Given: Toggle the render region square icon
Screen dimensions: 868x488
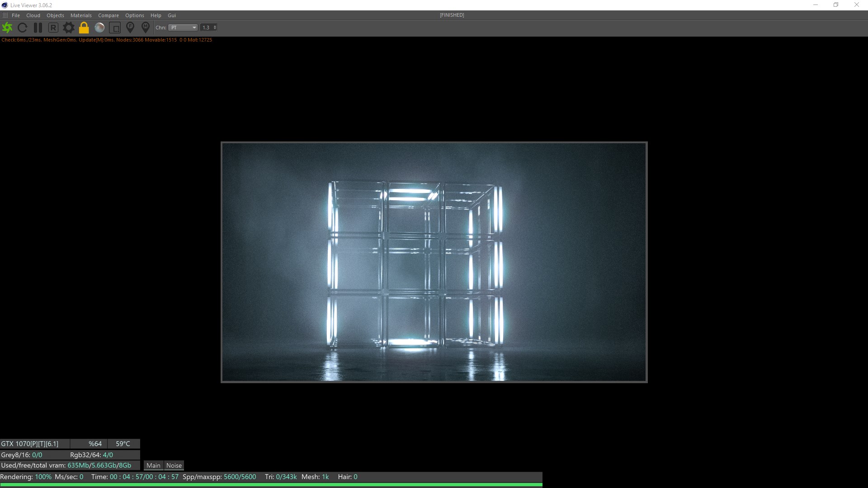Looking at the screenshot, I should pyautogui.click(x=115, y=28).
